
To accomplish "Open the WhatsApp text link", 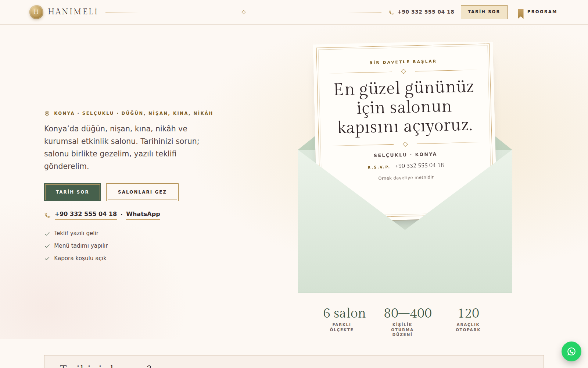I will click(x=143, y=214).
